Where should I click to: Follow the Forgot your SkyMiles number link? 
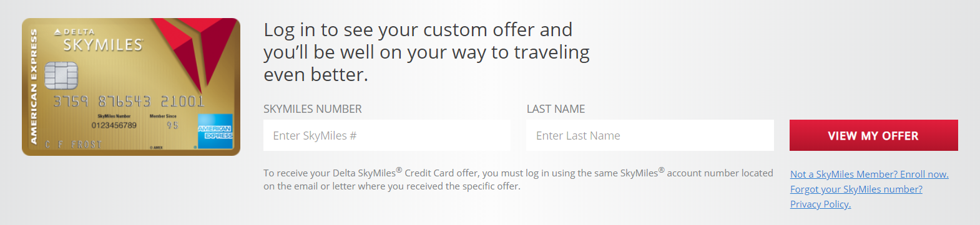856,189
